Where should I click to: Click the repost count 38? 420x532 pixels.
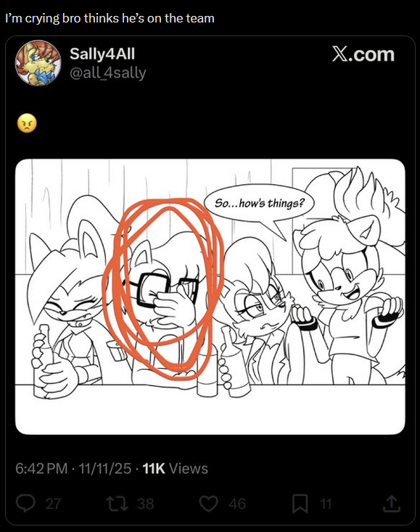pos(146,504)
